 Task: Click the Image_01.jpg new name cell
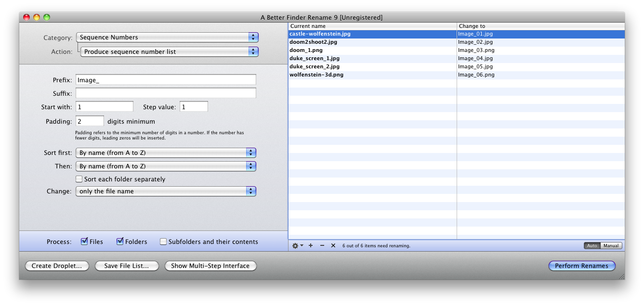541,34
